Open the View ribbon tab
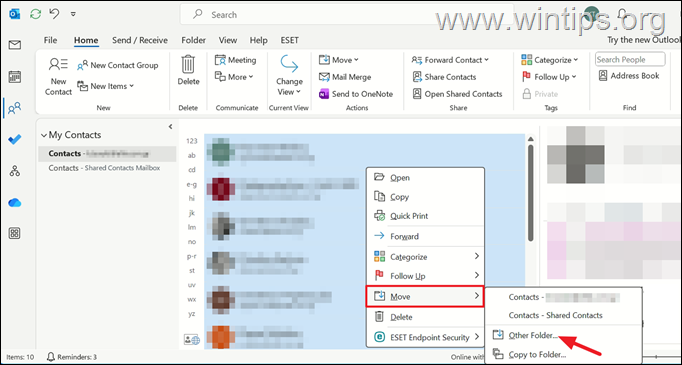Screen dimensions: 682x365 pyautogui.click(x=228, y=40)
